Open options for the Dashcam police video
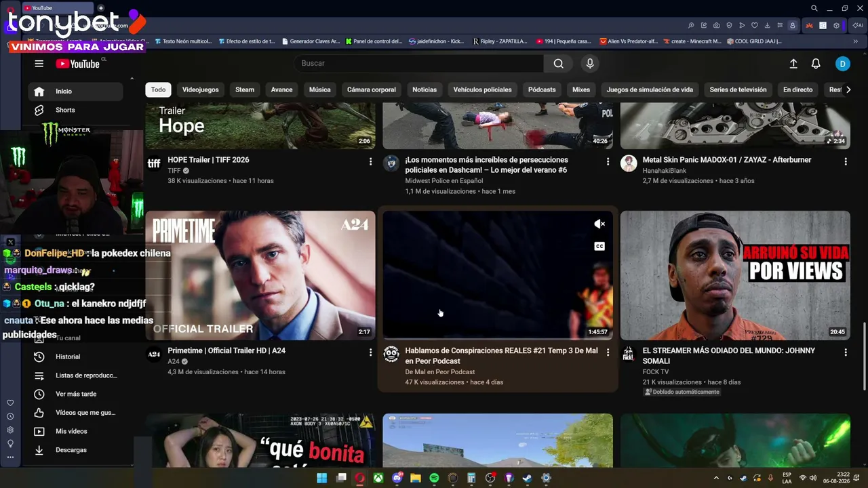This screenshot has height=488, width=868. pyautogui.click(x=608, y=161)
